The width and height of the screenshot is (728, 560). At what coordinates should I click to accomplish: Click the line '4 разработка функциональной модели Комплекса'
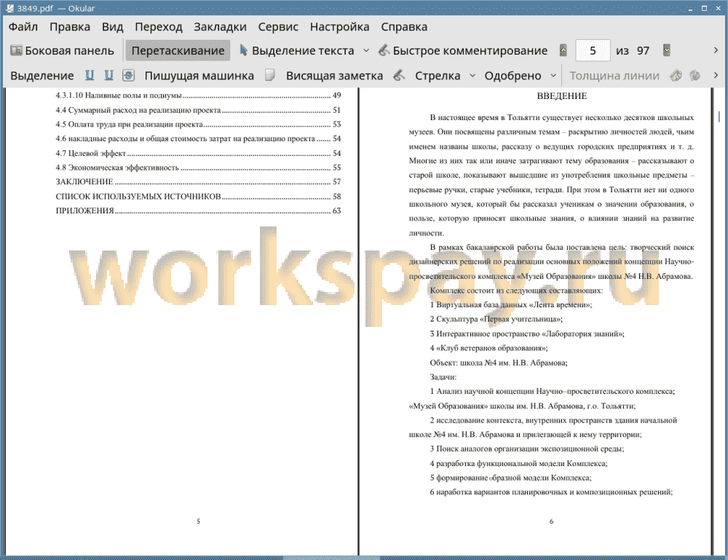[x=518, y=463]
